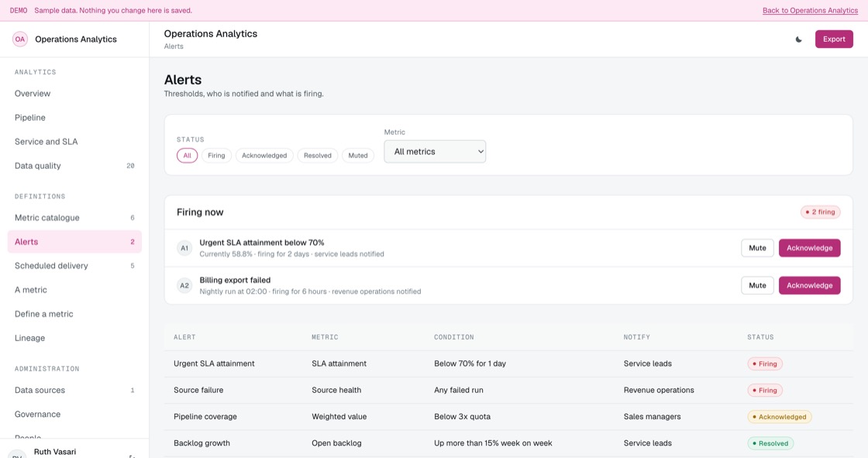Click the OA logo badge
The image size is (868, 458).
[x=20, y=40]
